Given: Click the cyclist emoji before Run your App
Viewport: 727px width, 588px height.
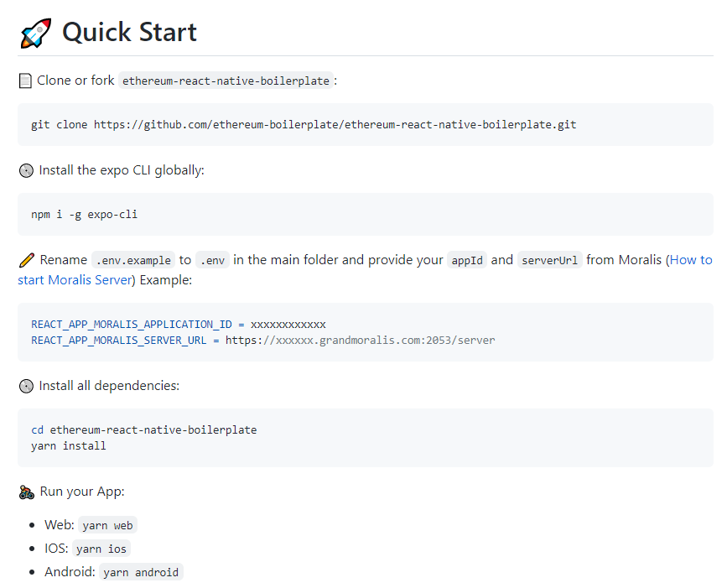Looking at the screenshot, I should (x=27, y=492).
